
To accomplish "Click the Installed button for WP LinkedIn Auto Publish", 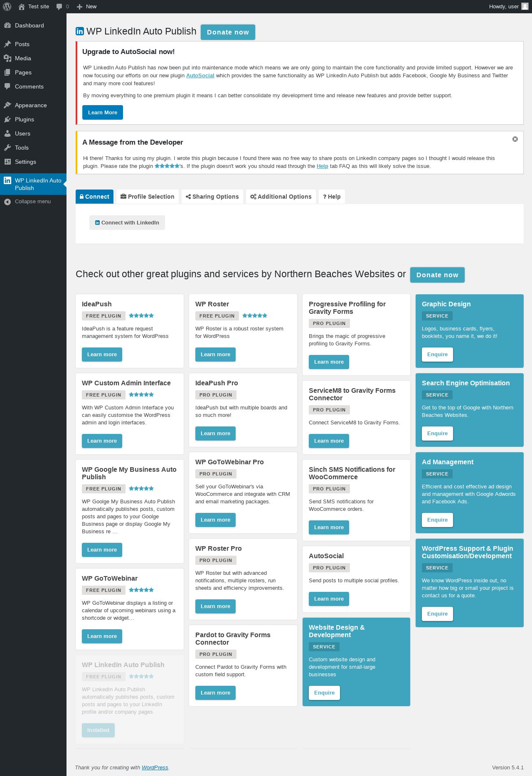I will click(98, 730).
